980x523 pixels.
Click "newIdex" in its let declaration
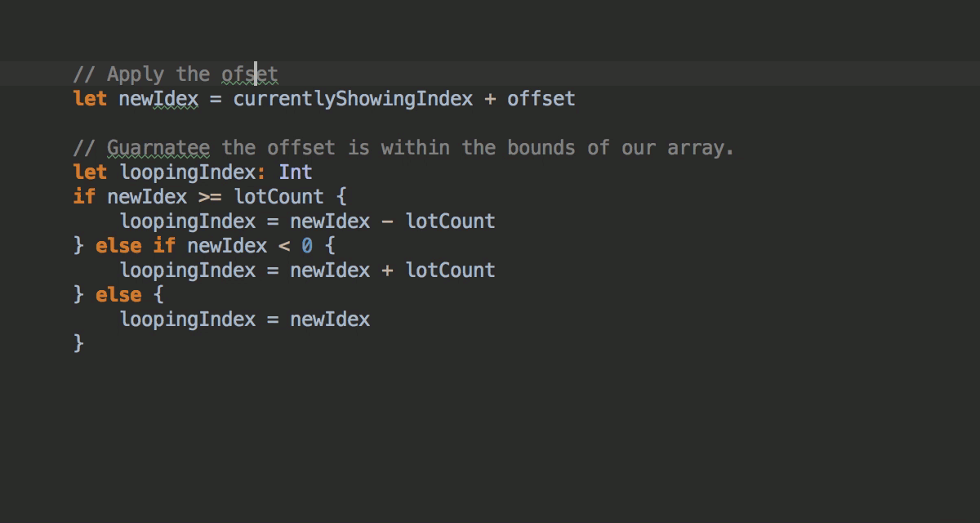(x=158, y=99)
